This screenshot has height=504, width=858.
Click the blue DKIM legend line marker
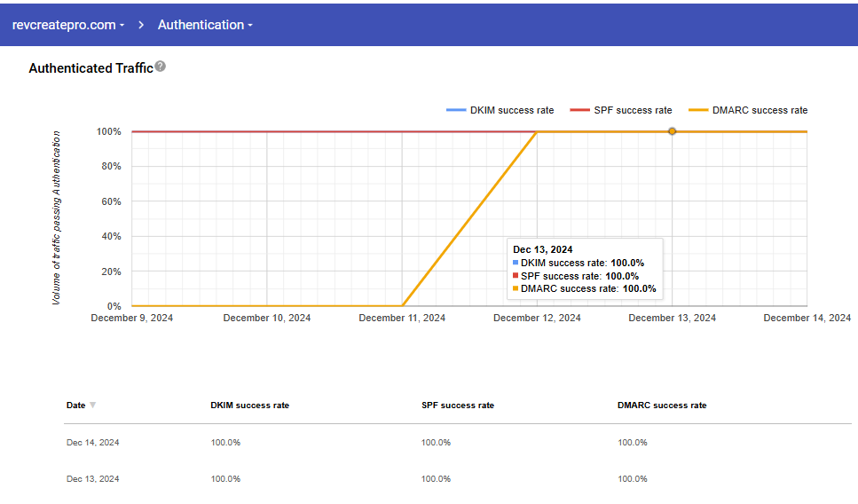click(x=456, y=111)
